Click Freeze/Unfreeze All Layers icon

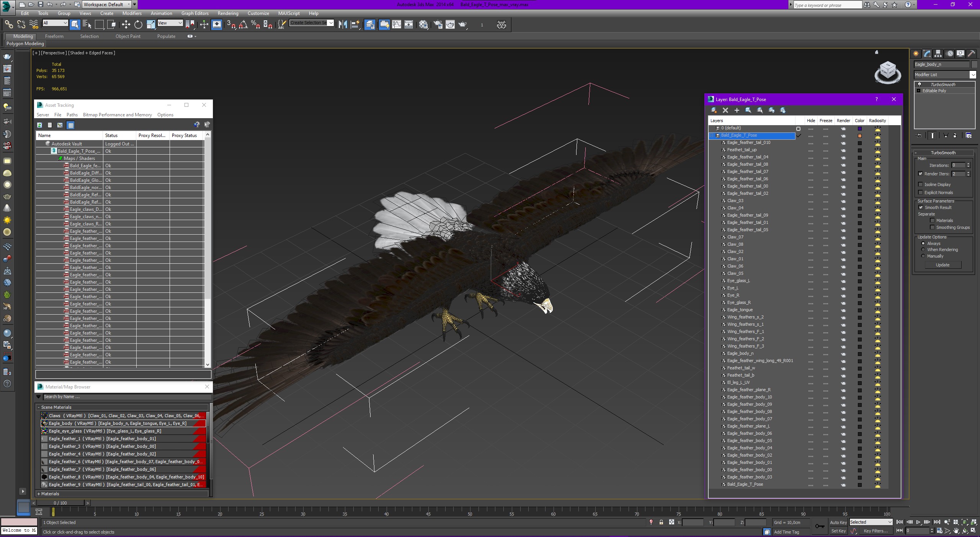(783, 110)
